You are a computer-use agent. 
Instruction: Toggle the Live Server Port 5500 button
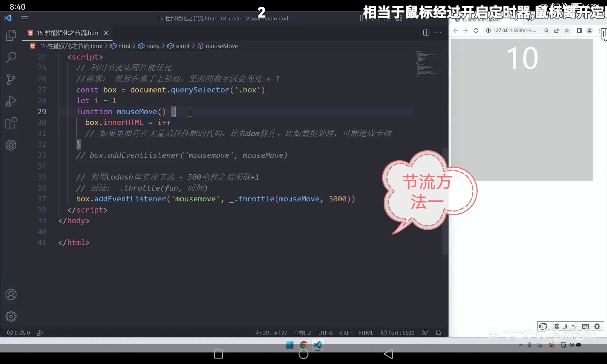coord(398,333)
